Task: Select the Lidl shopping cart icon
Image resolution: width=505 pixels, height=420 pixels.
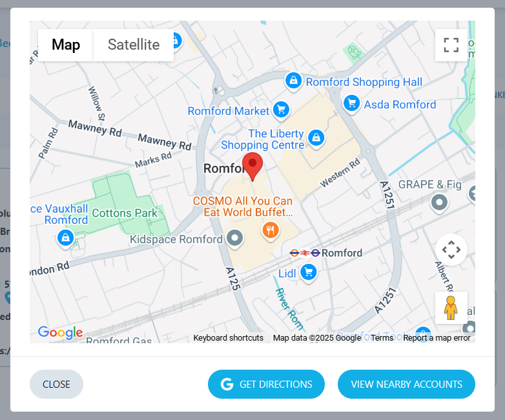Action: coord(309,274)
